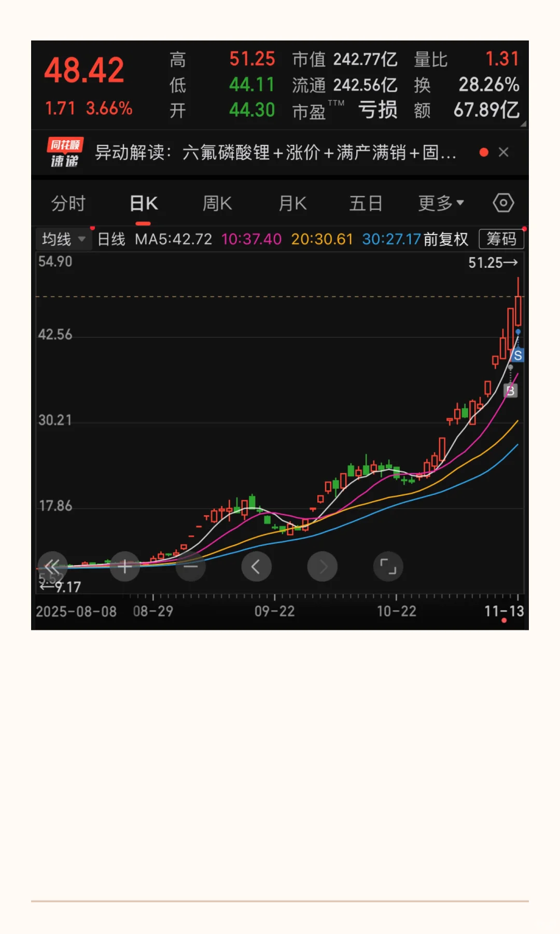The height and width of the screenshot is (934, 560).
Task: Tap the low price 44.11
Action: 252,85
